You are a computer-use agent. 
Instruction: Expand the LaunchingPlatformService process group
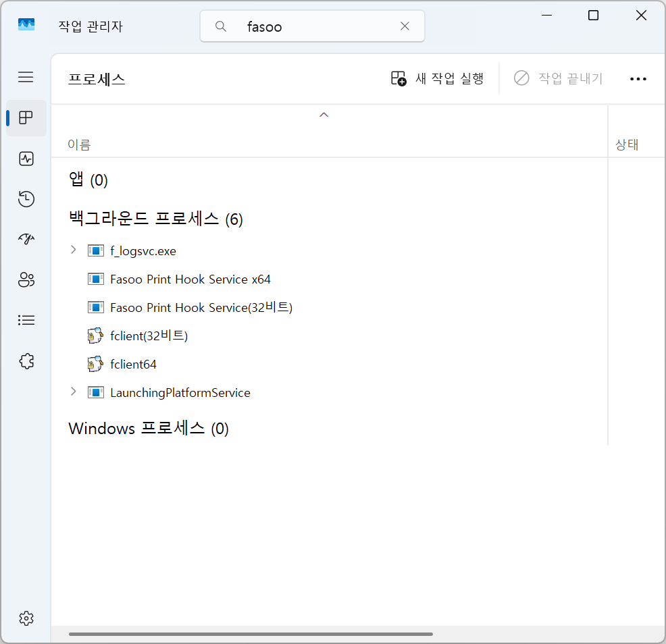[73, 392]
